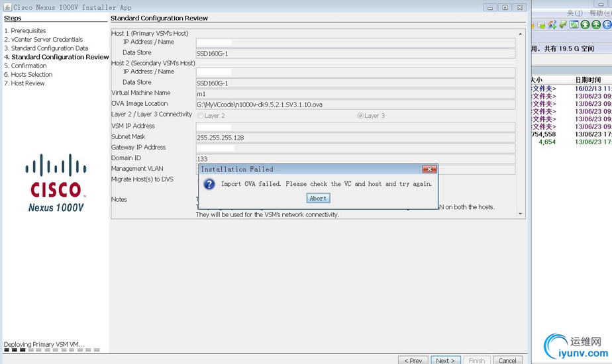Click the blue back arrow in file manager

click(x=607, y=25)
